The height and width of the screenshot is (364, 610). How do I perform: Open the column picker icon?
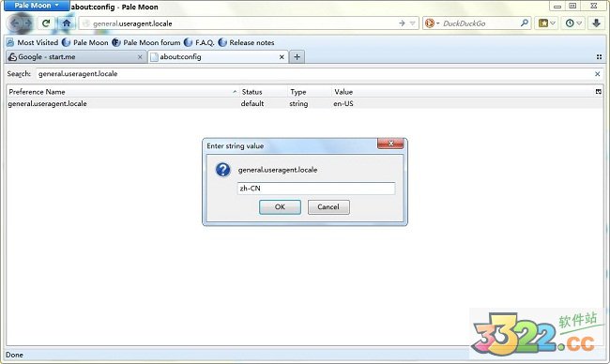599,92
